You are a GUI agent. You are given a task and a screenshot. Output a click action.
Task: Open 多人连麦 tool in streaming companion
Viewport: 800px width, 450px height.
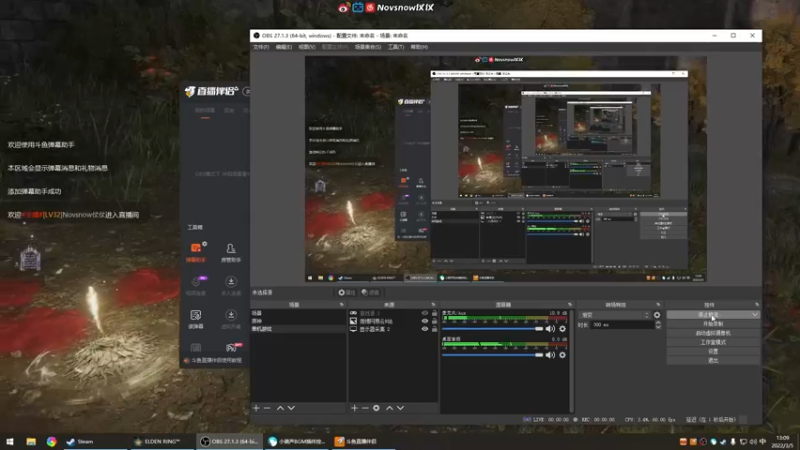coord(231,285)
